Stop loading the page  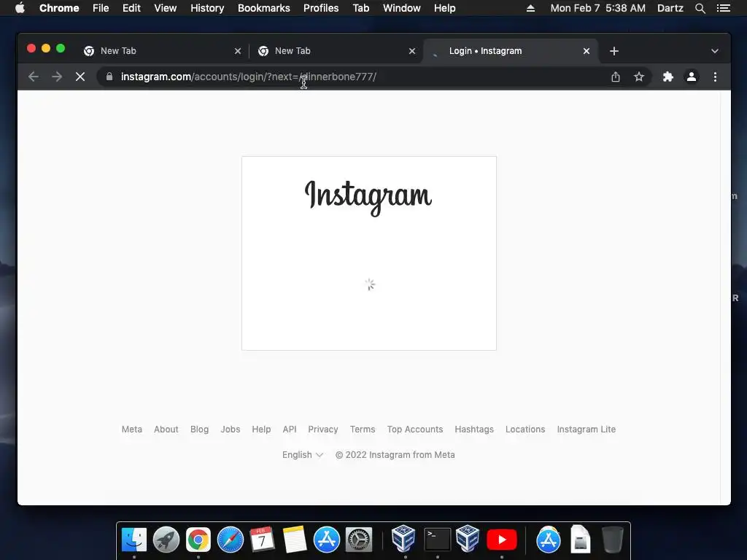click(80, 77)
